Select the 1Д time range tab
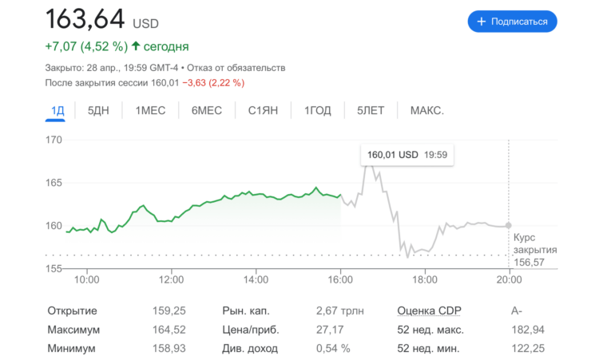591x364 pixels. pyautogui.click(x=58, y=111)
